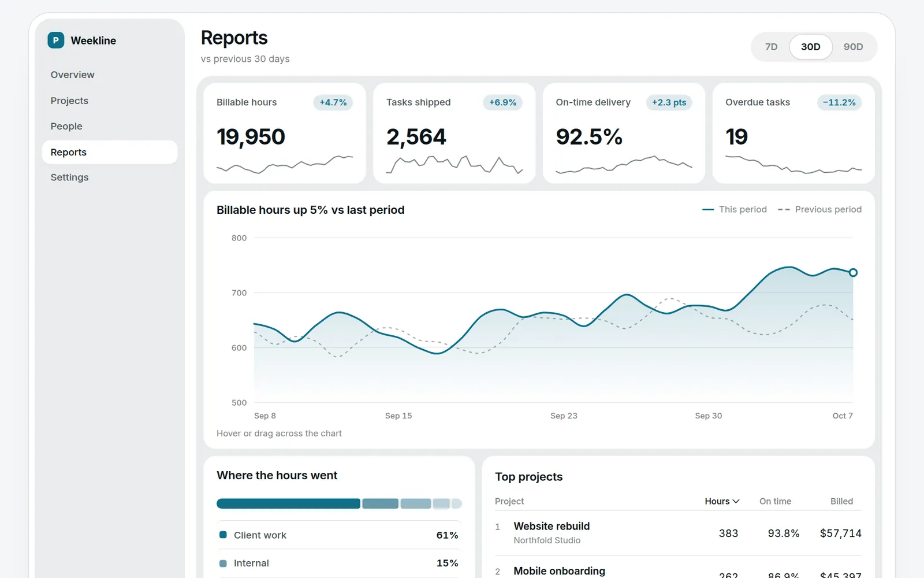Switch time range to 7D
Viewport: 924px width, 578px height.
click(771, 47)
